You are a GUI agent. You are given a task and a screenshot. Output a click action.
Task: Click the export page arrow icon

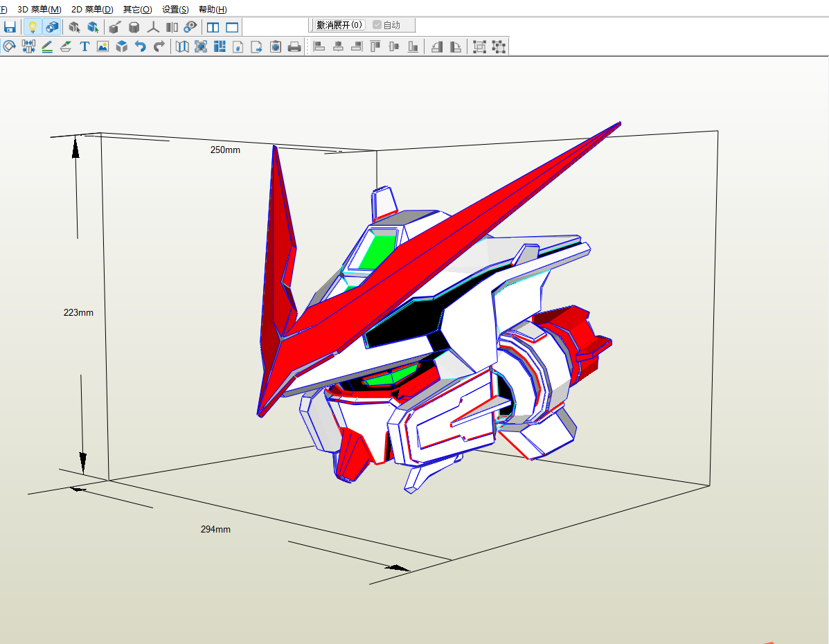click(x=256, y=47)
